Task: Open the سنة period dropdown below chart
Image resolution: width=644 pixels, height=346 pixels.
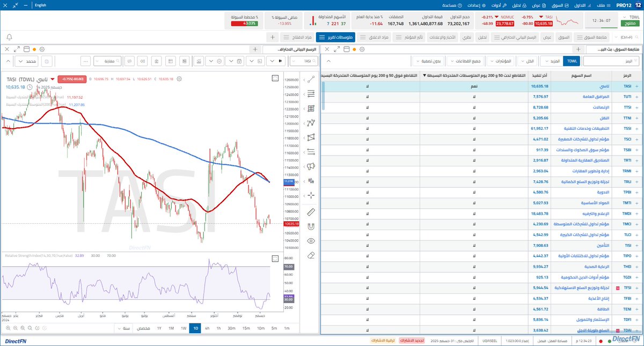Action: [x=123, y=328]
